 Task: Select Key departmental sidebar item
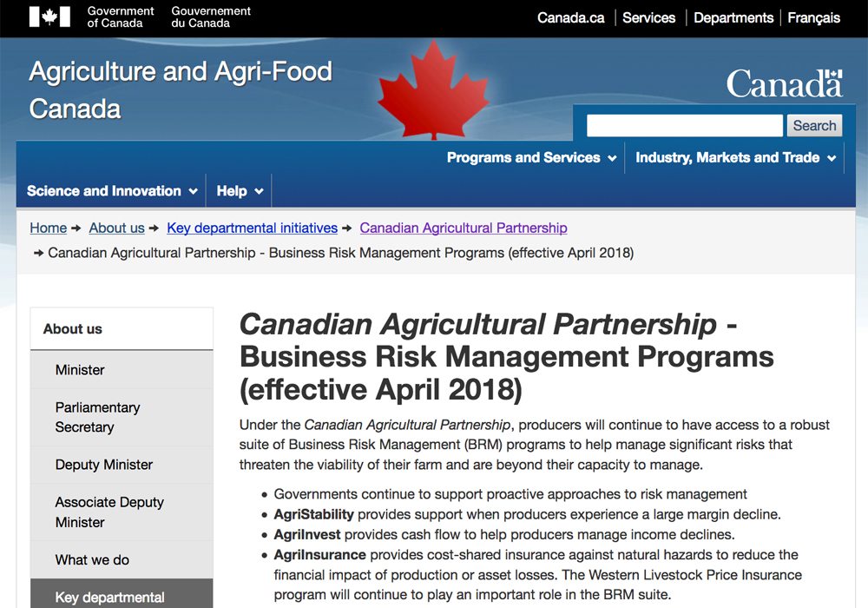pos(122,594)
